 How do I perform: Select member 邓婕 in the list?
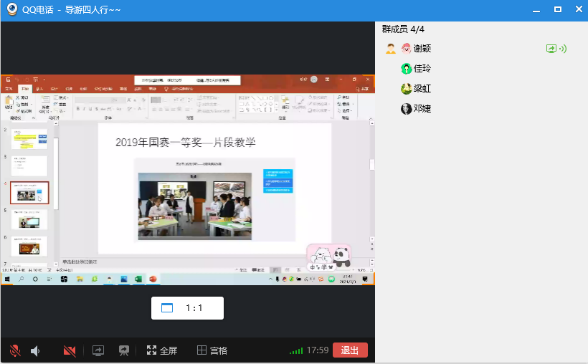[x=422, y=109]
